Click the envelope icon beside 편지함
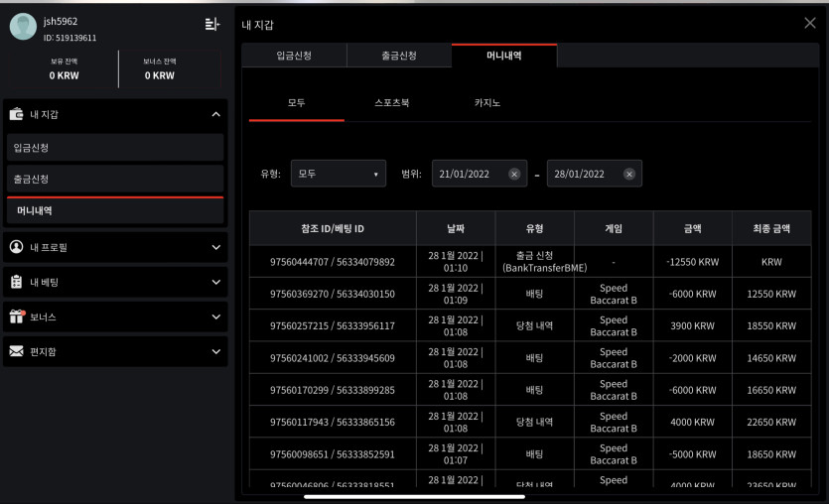This screenshot has height=504, width=829. click(17, 351)
